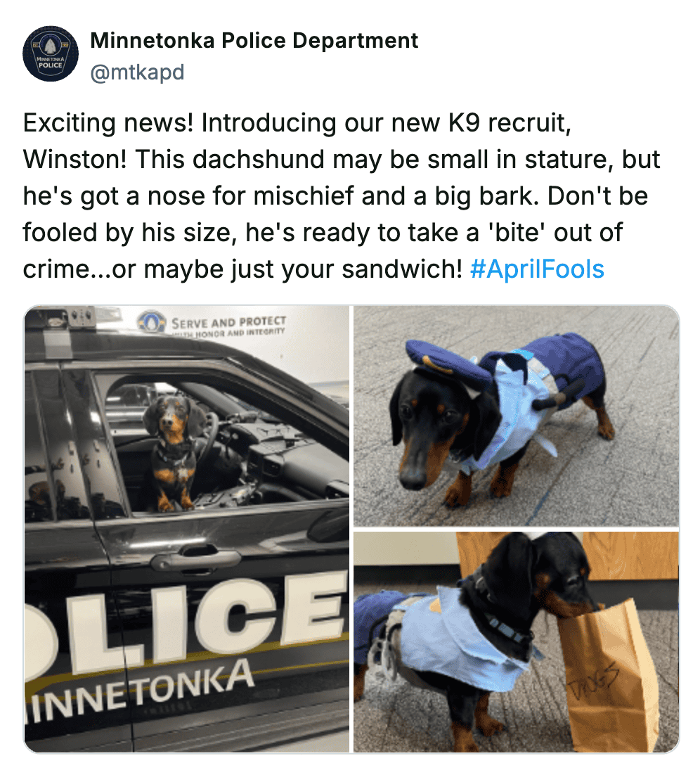700x775 pixels.
Task: Open photo of dachshund wearing police hat
Action: tap(517, 416)
